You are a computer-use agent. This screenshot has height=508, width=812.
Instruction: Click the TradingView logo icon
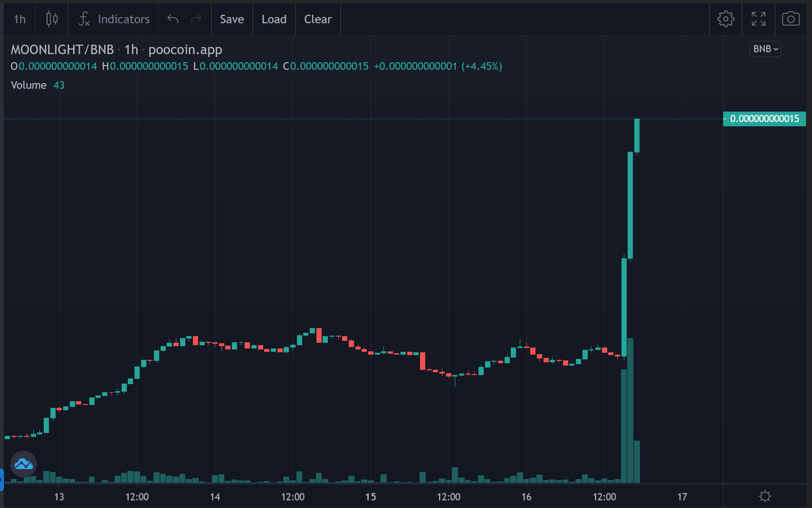click(x=23, y=464)
